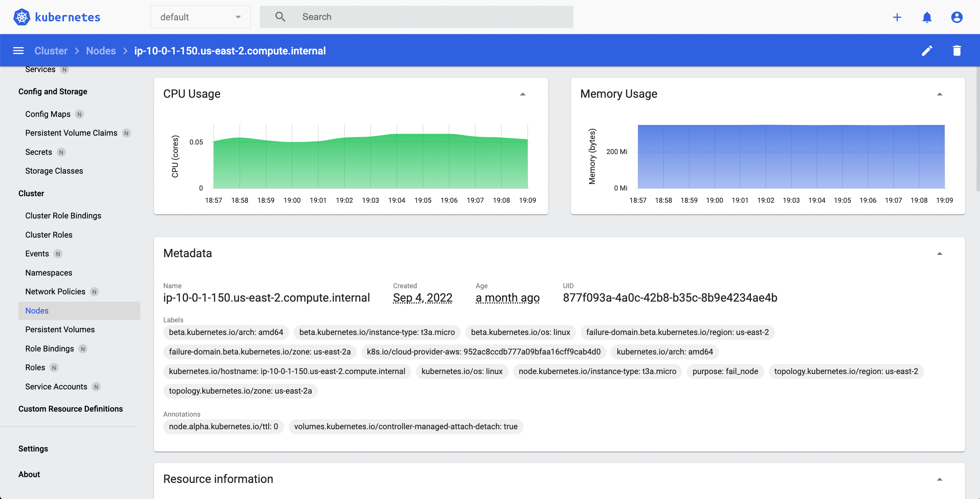Click annotation node.alpha.kubernetes.io/ttl: 0

(223, 427)
